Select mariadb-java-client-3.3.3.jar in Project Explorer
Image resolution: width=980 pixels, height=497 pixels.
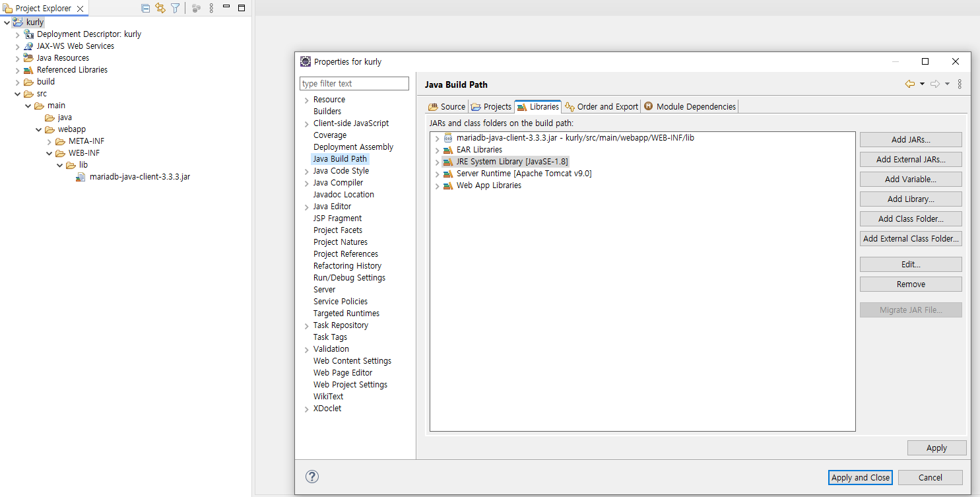click(x=140, y=177)
